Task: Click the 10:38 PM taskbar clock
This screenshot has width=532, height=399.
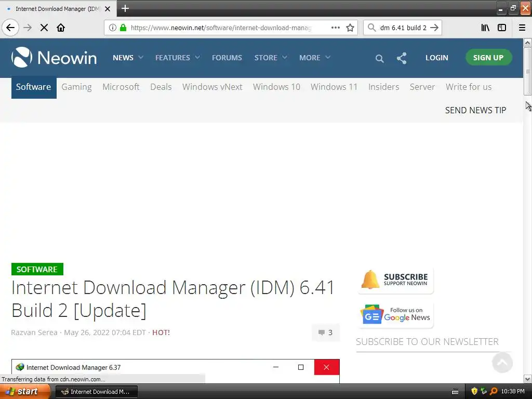Action: click(x=513, y=391)
